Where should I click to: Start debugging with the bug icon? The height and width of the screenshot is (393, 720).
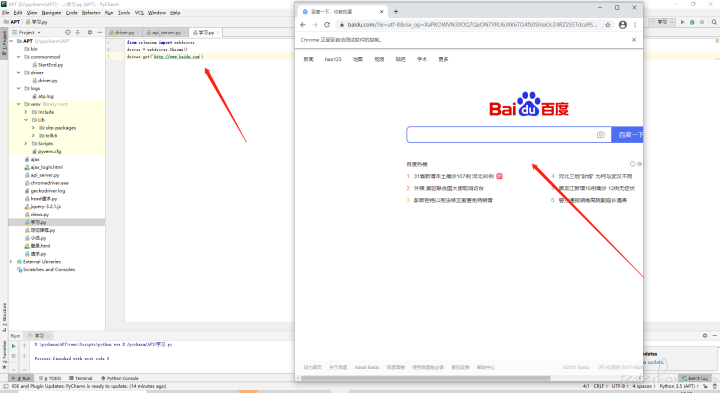pyautogui.click(x=692, y=22)
